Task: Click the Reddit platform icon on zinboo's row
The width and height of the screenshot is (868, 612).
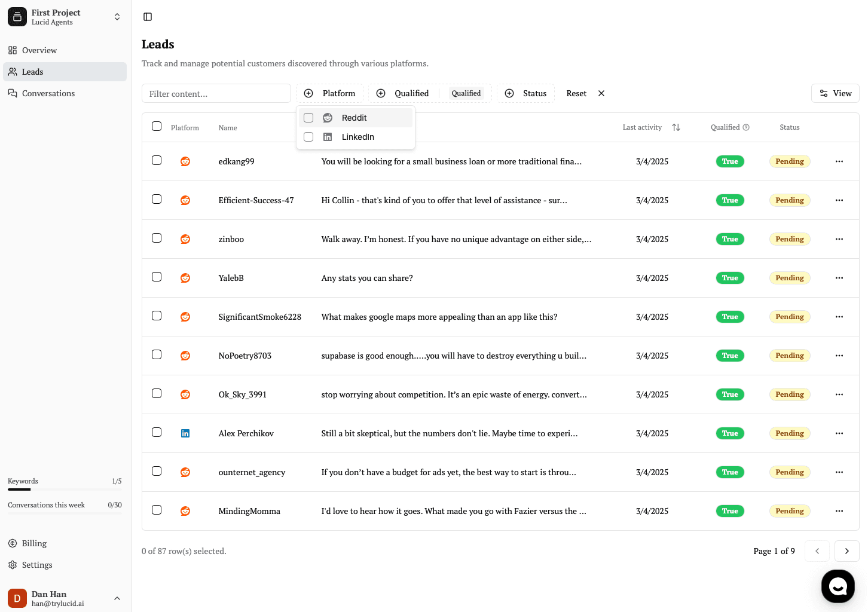Action: click(185, 238)
